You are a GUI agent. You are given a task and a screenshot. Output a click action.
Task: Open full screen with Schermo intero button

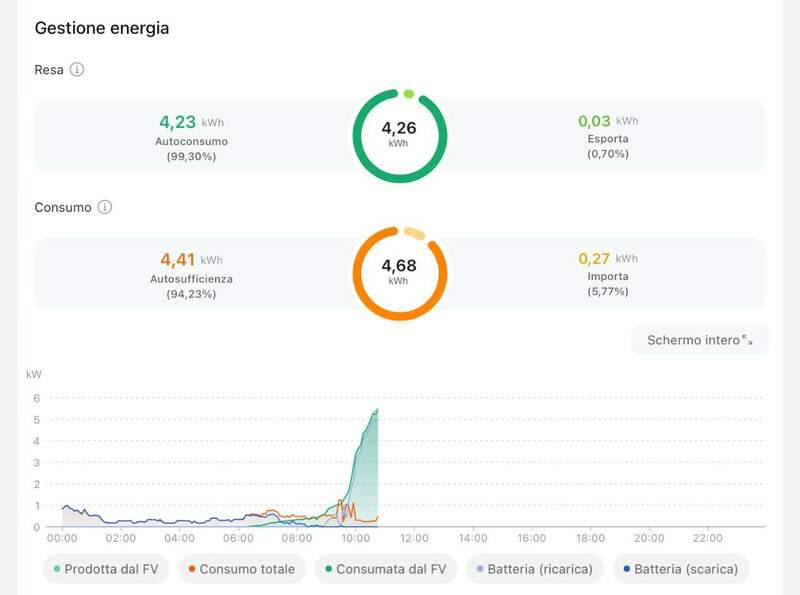699,341
